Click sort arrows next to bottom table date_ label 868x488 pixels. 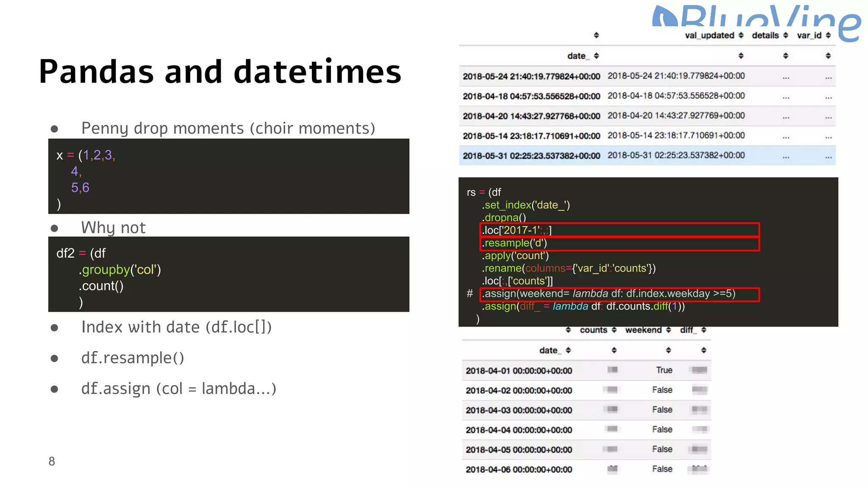coord(568,350)
